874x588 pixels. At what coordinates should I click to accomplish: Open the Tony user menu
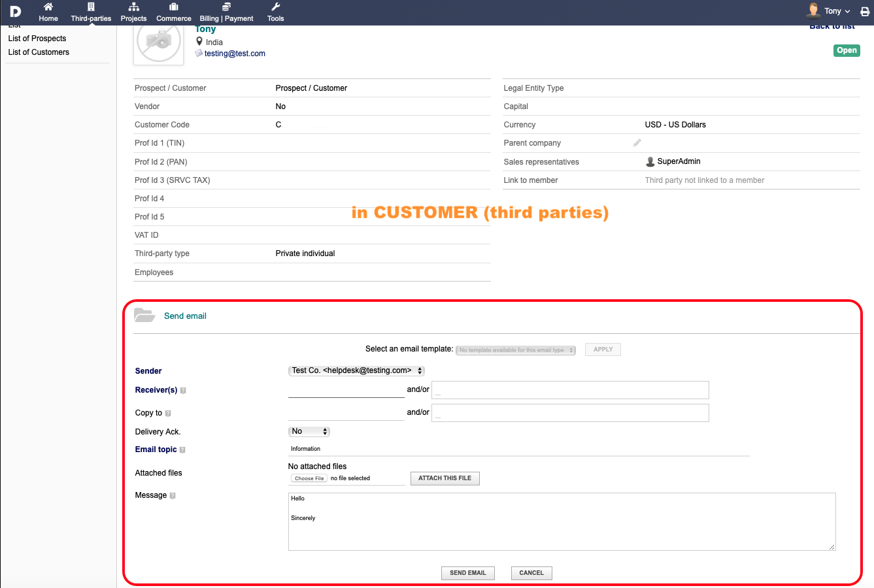830,10
